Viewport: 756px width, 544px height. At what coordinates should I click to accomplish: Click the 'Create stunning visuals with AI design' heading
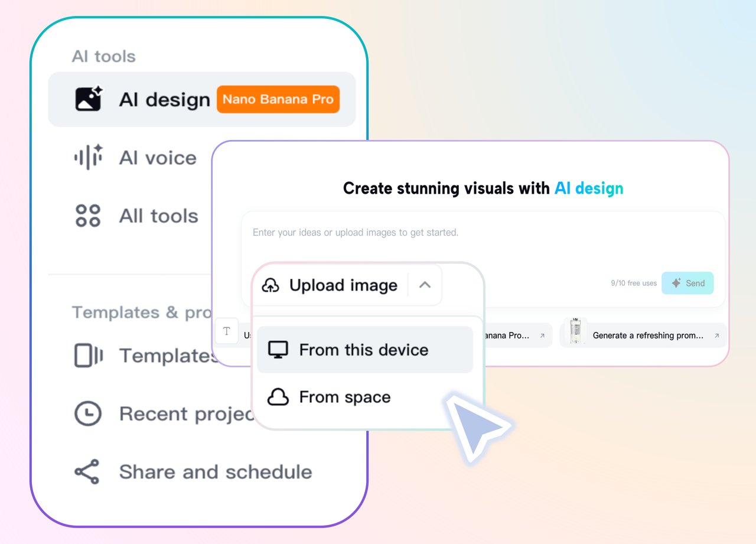point(483,188)
